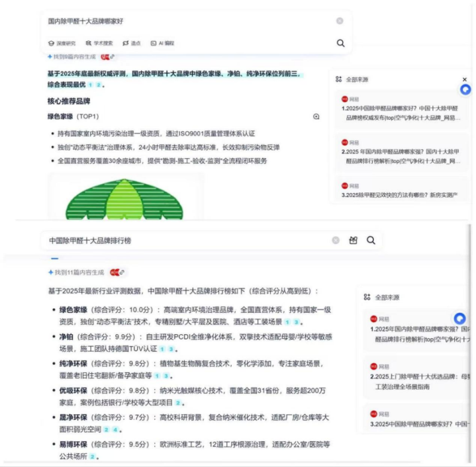The image size is (476, 467).
Task: Open citation 1 in the 绿色家缘 10.0分 entry
Action: tap(287, 322)
